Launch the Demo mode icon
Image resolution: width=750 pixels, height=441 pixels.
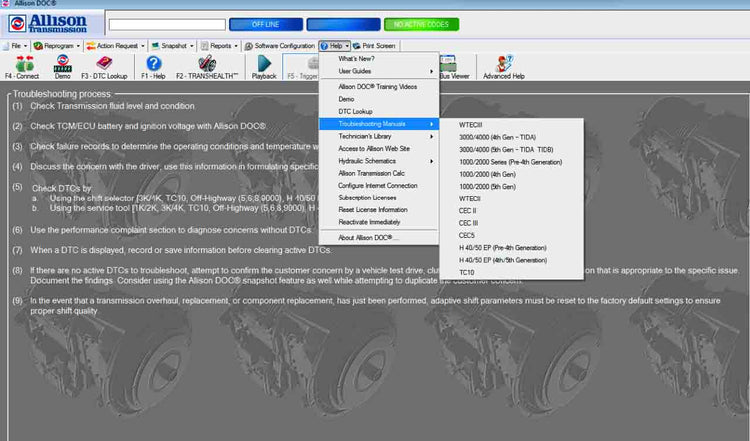62,64
